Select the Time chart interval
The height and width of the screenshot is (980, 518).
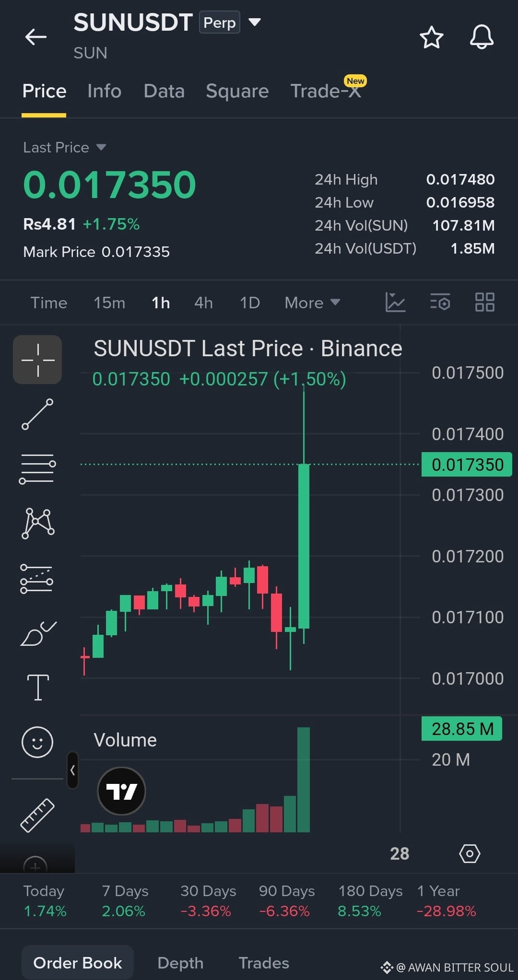click(49, 303)
